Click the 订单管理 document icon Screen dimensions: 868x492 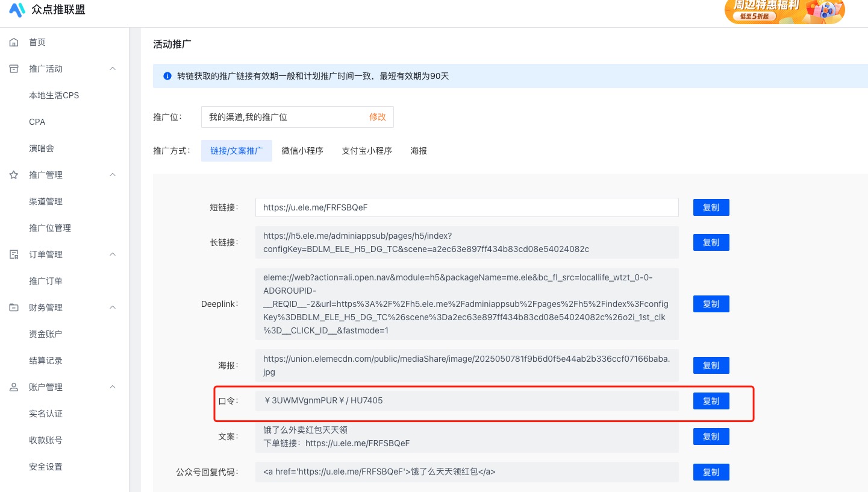coord(14,254)
